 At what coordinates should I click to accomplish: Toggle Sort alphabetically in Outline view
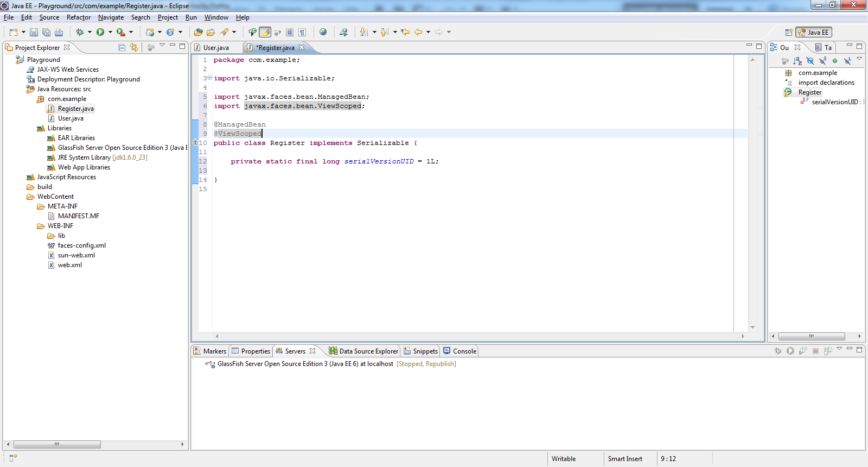tap(797, 61)
